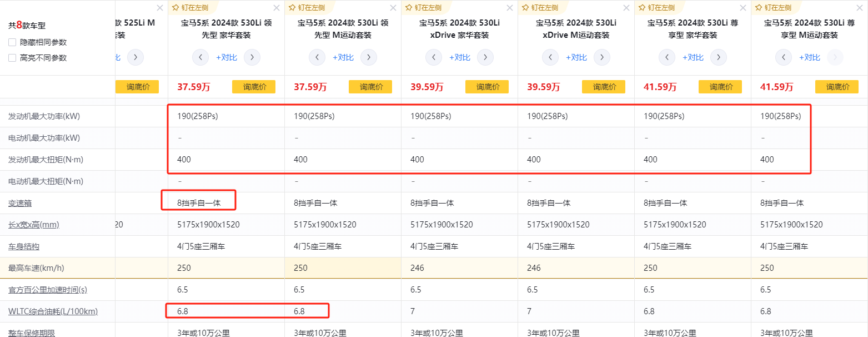Open 宝马5系 2024款 530Li xDrive 豪华套装 title

pyautogui.click(x=460, y=29)
